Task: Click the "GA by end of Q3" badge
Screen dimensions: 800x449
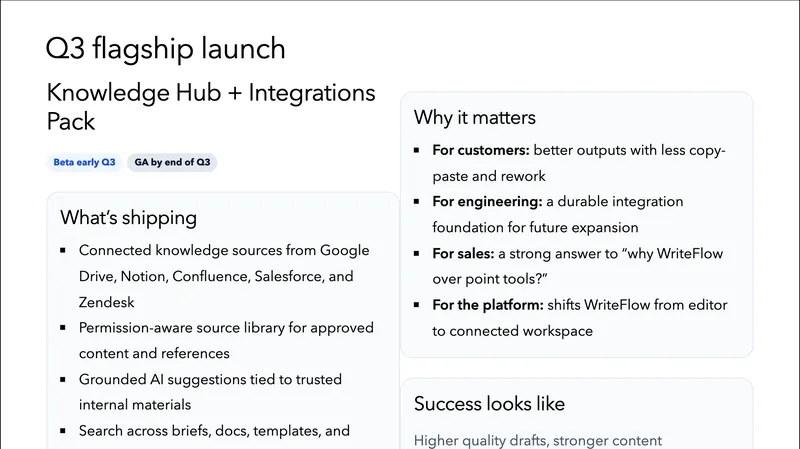Action: 171,162
